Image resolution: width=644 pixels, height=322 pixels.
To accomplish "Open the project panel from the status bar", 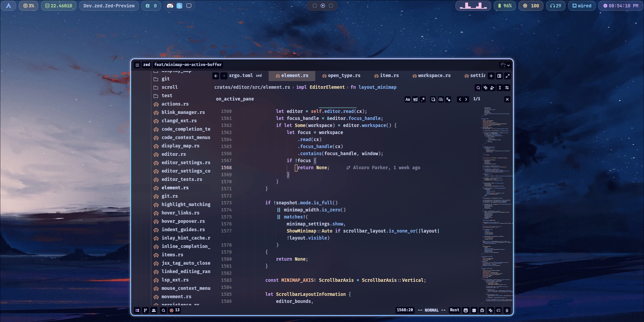I will (x=138, y=310).
